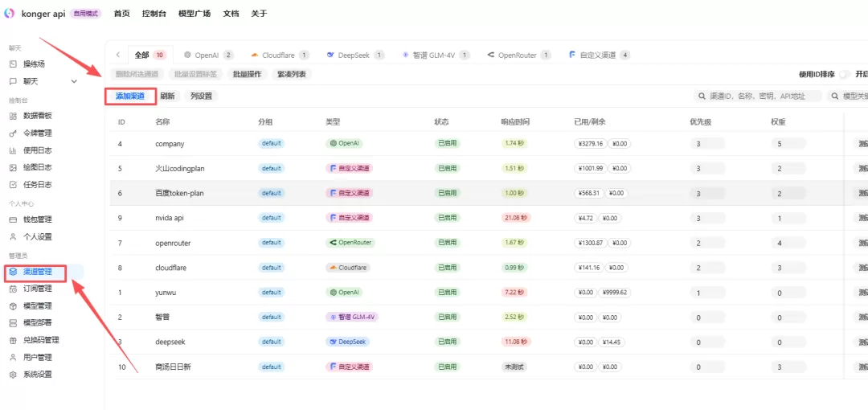This screenshot has width=868, height=410.
Task: Switch to the OpenAI channel tab
Action: click(x=209, y=55)
